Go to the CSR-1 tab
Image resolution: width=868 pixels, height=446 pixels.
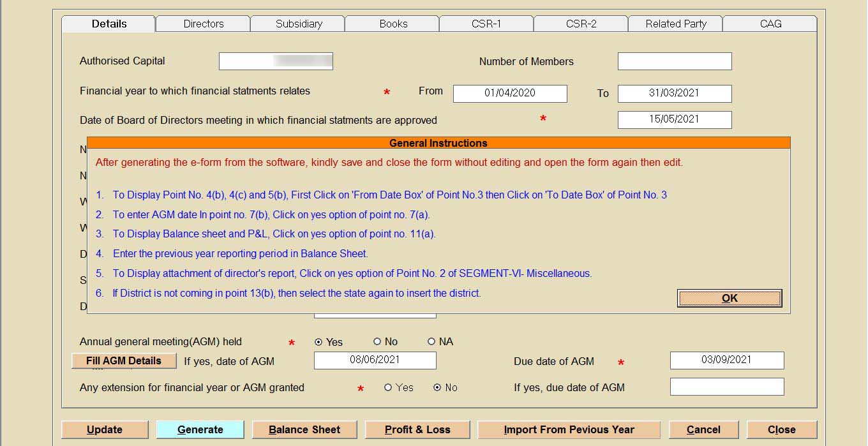pos(486,24)
